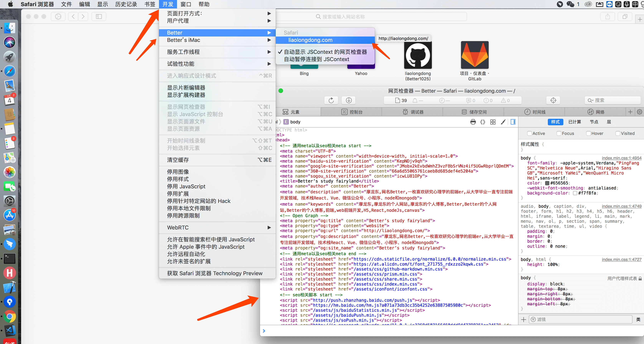
Task: Open 书签 menu in menu bar
Action: point(150,4)
